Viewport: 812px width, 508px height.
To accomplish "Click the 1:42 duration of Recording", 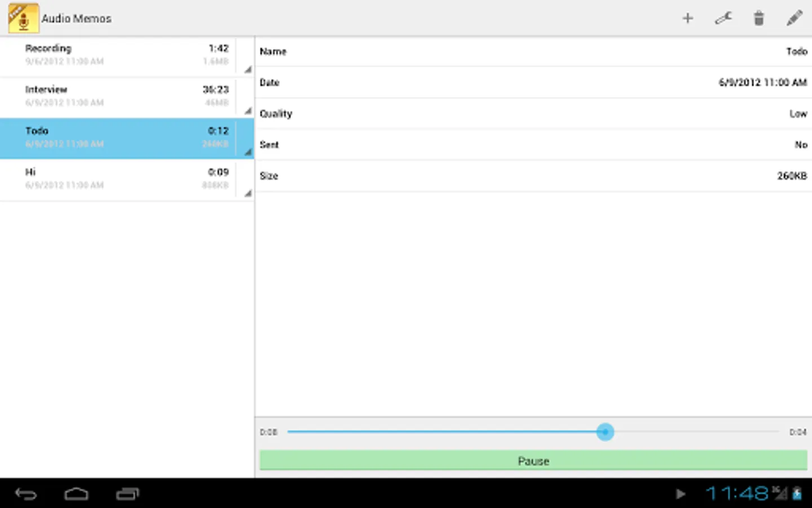I will [218, 48].
